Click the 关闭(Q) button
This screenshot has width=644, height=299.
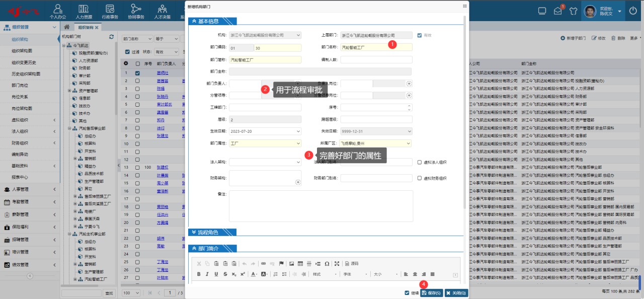coord(456,293)
